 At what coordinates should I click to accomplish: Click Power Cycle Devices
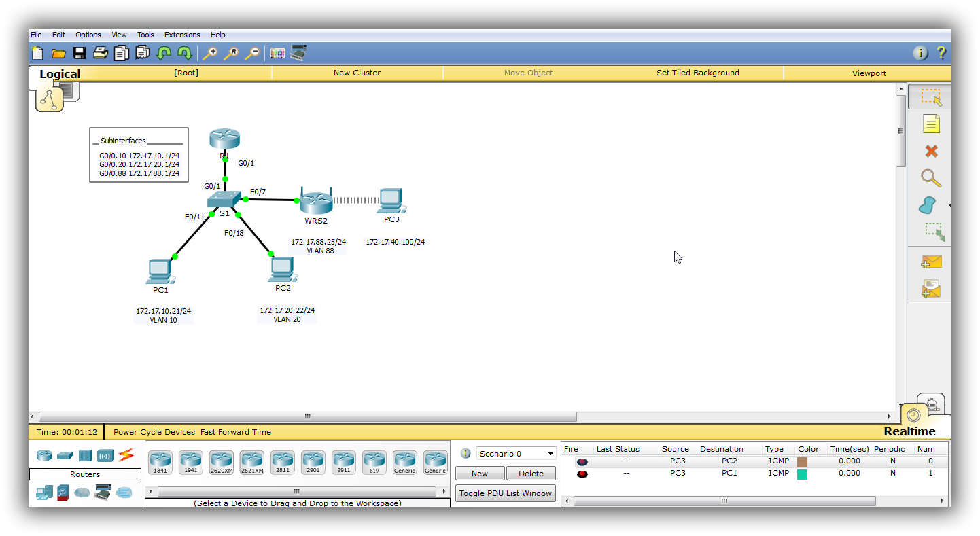click(152, 431)
